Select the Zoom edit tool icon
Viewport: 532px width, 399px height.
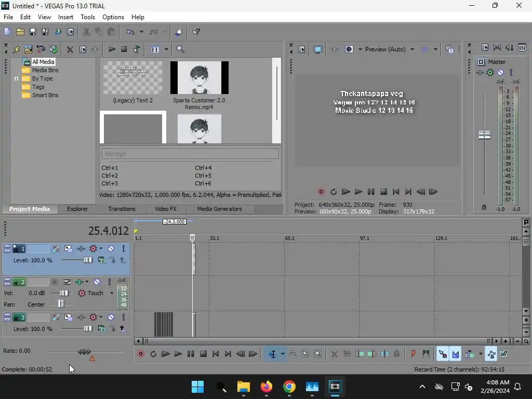coord(317,354)
